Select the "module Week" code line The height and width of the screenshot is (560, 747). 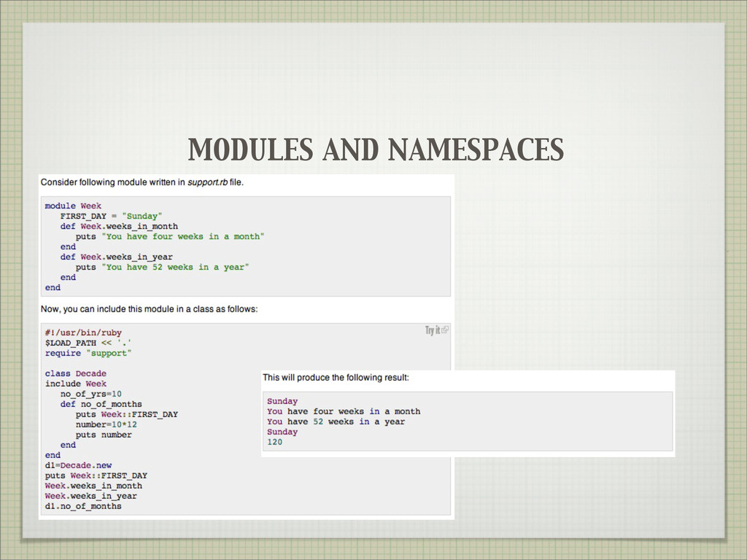[x=73, y=206]
